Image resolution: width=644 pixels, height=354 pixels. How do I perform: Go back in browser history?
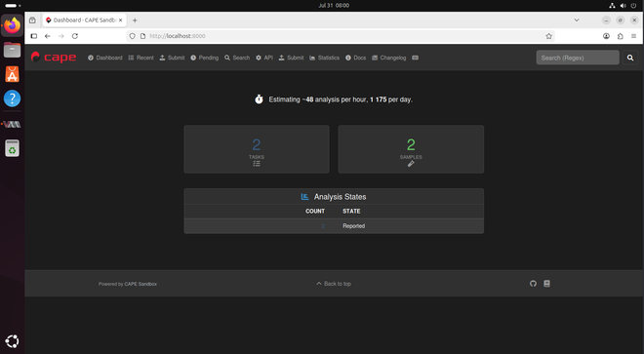click(48, 36)
